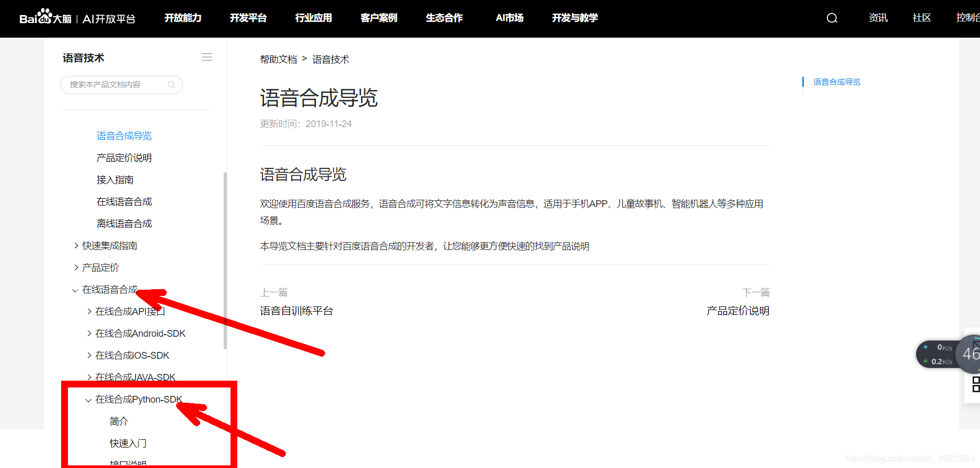Click the 更新时间 2019-11-24 text

tap(306, 124)
